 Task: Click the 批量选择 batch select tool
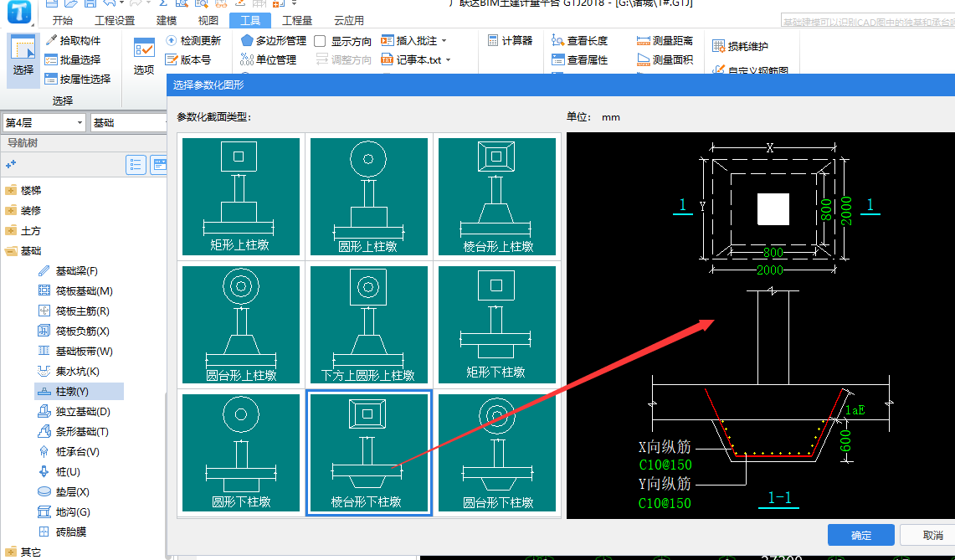pyautogui.click(x=73, y=59)
